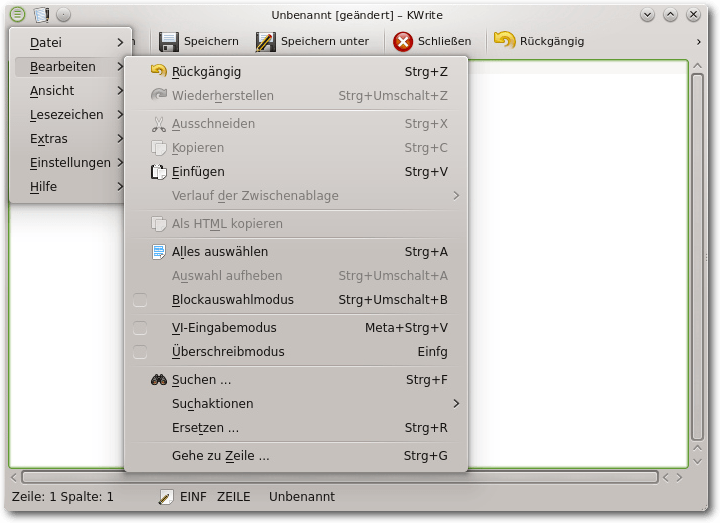This screenshot has width=720, height=523.
Task: Open the Suchaktionen submenu arrow
Action: [x=456, y=404]
